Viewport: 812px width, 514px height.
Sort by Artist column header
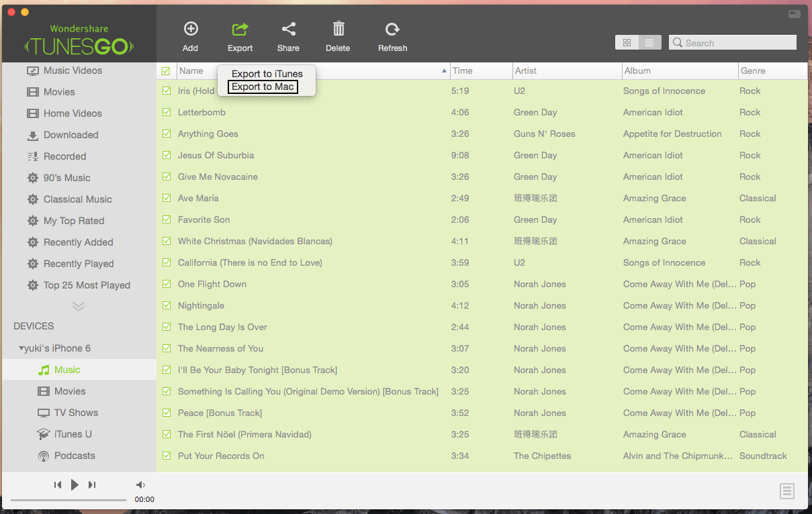coord(567,70)
